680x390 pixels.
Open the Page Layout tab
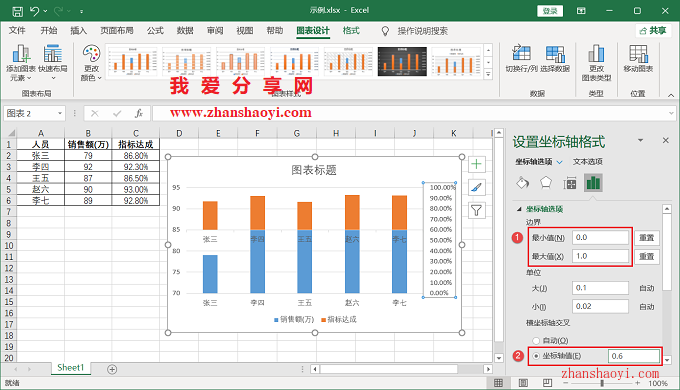pos(117,30)
